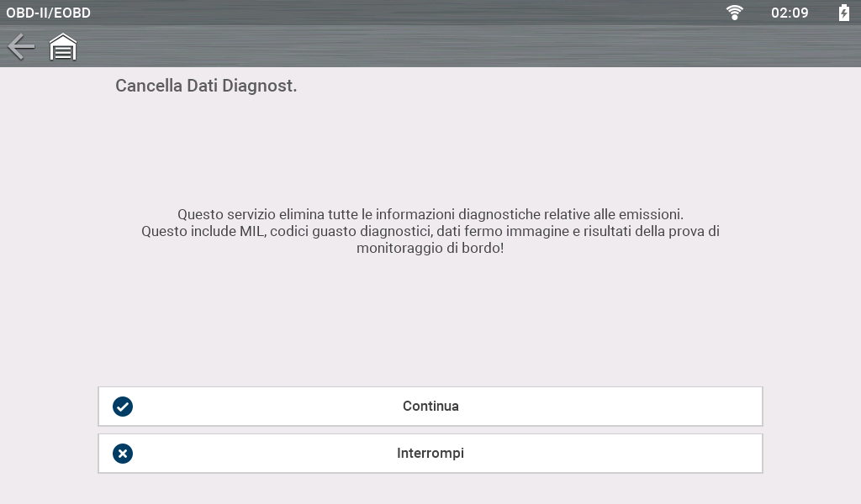The height and width of the screenshot is (504, 861).
Task: Select the Cancella Dati Diagnost. heading
Action: pos(206,86)
